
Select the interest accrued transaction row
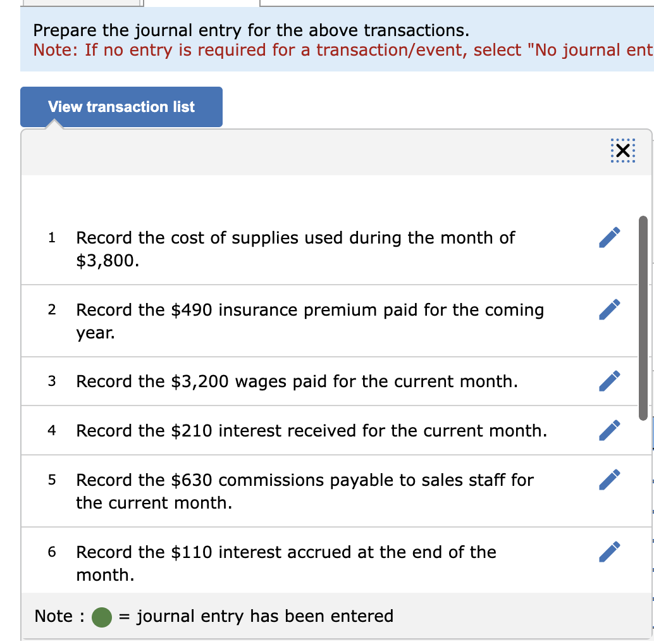click(285, 563)
